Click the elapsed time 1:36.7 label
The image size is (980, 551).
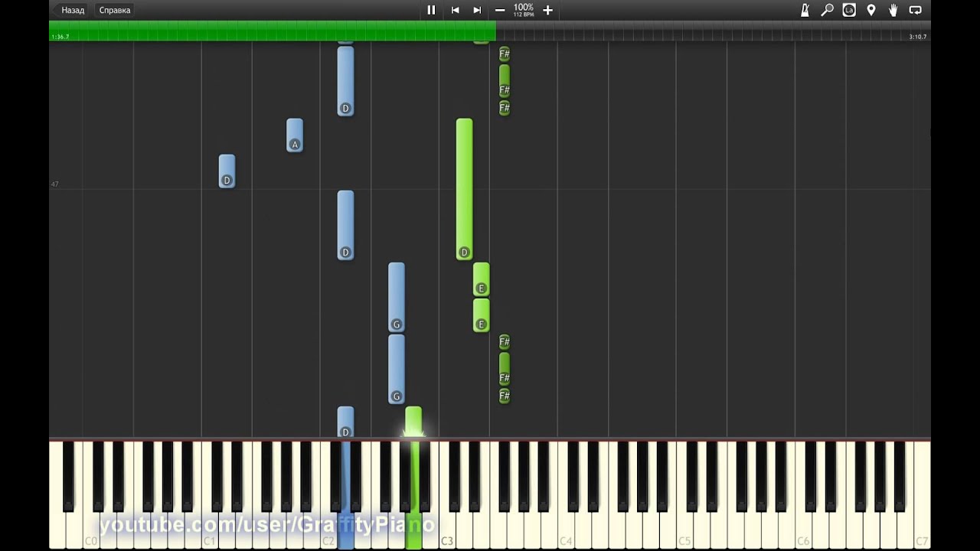[x=60, y=37]
